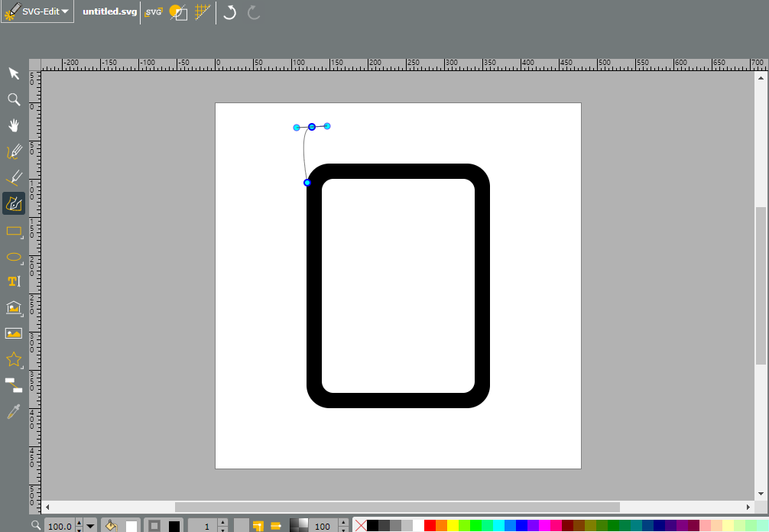Toggle the grid display
769x532 pixels.
(x=202, y=11)
